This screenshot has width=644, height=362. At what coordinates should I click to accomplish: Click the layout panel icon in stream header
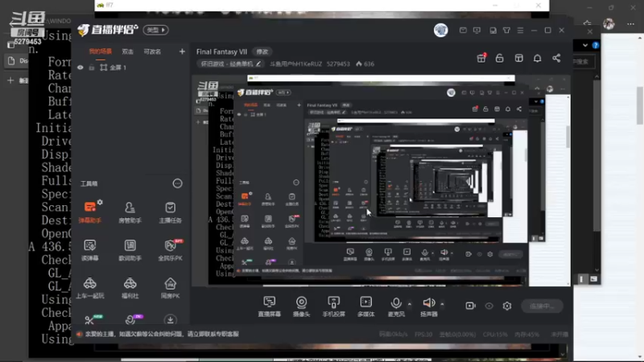tap(518, 58)
